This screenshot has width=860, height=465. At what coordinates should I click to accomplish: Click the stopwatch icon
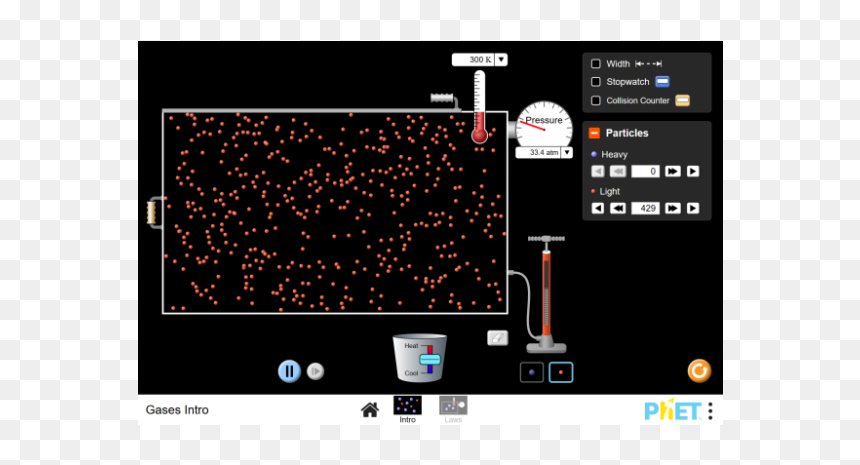(x=662, y=82)
